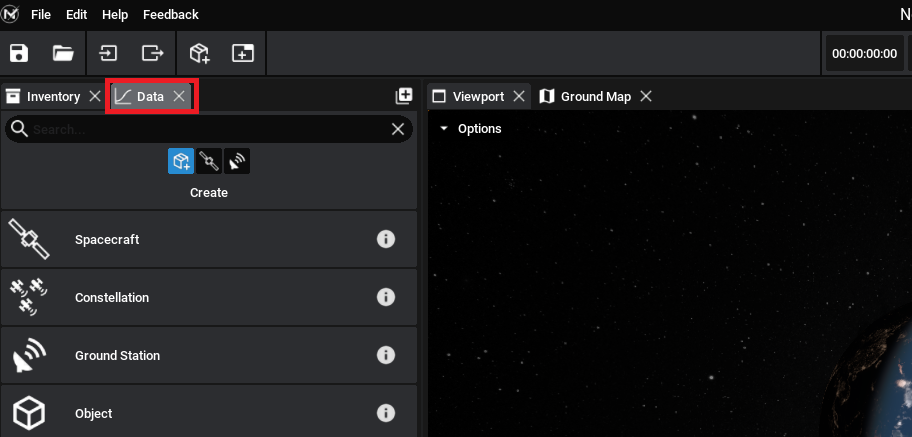This screenshot has width=912, height=437.
Task: Close the Viewport tab
Action: [519, 97]
